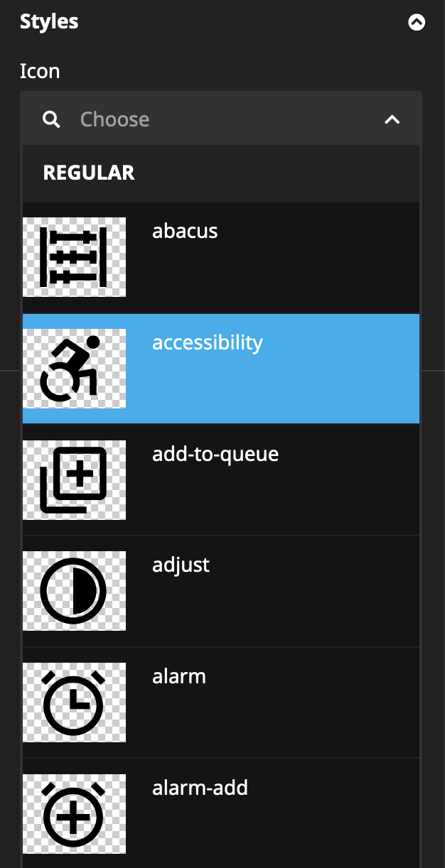Click the add-to-queue icon thumbnail

click(74, 480)
